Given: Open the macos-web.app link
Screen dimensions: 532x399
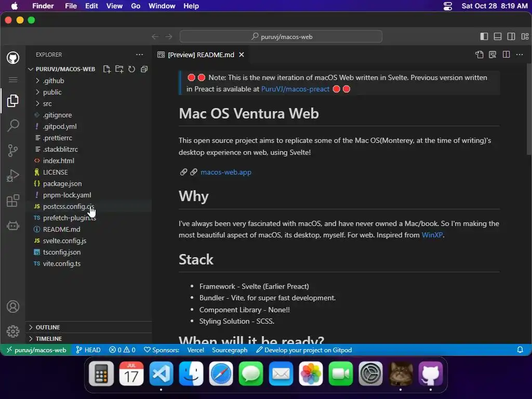Looking at the screenshot, I should point(226,172).
